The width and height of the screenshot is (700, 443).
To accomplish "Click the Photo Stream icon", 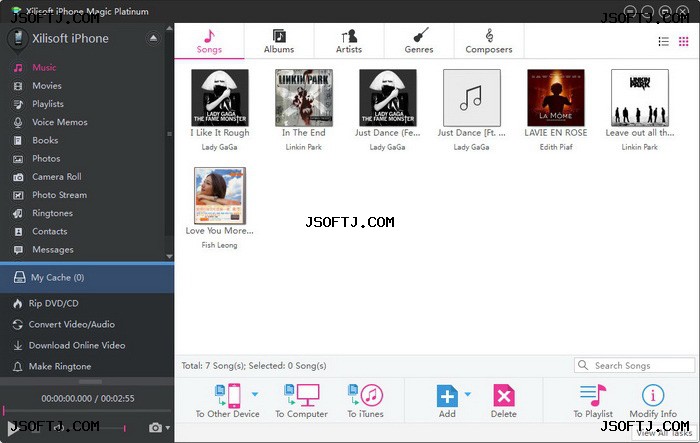I will [18, 195].
